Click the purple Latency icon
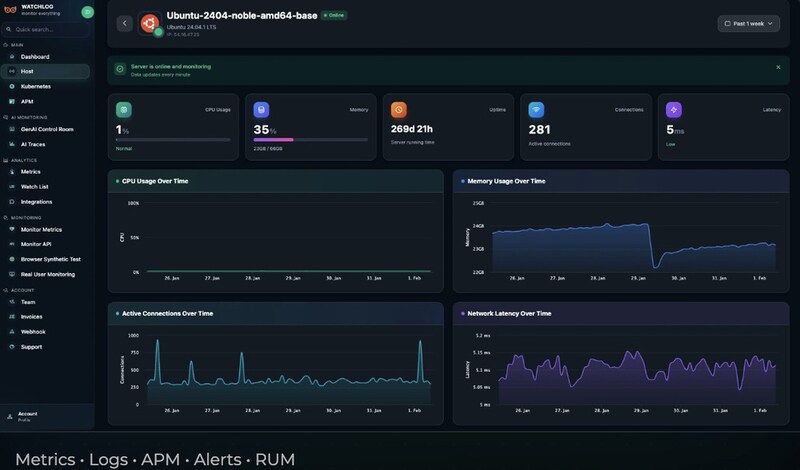 click(673, 110)
